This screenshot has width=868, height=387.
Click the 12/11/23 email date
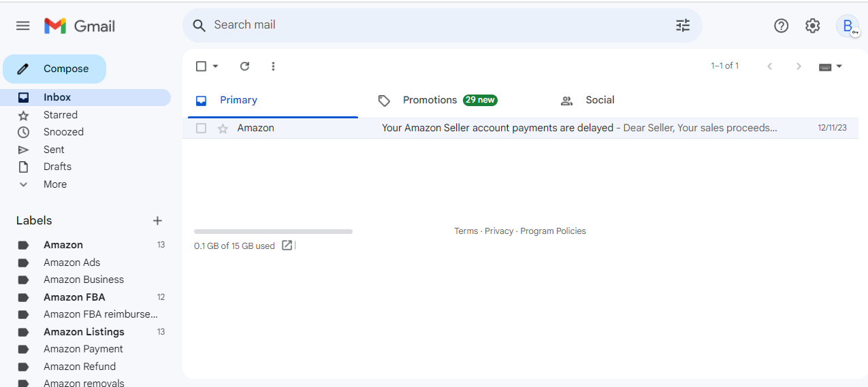point(832,128)
